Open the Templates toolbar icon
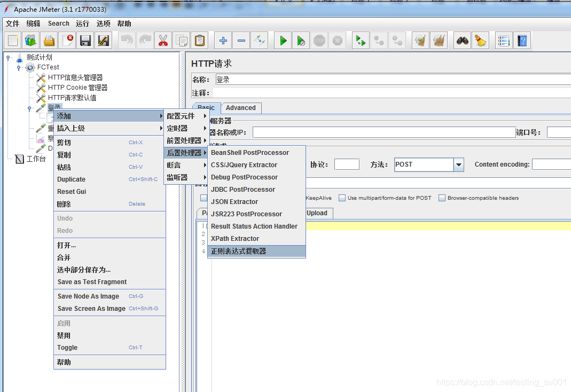The height and width of the screenshot is (392, 571). (x=31, y=41)
